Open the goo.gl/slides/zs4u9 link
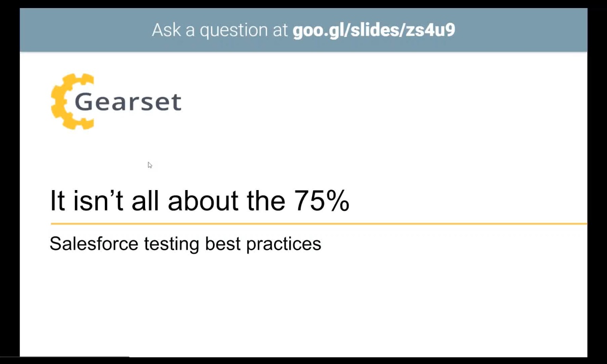 (x=374, y=30)
